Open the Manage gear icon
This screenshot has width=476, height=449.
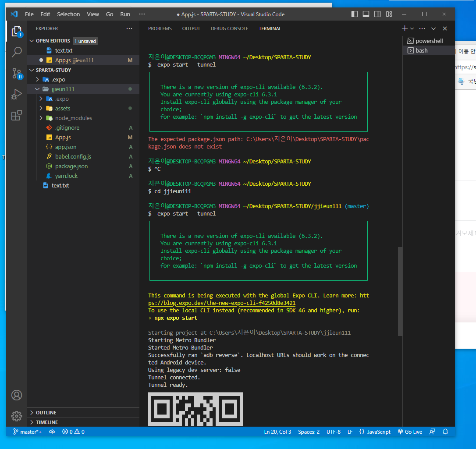(16, 416)
